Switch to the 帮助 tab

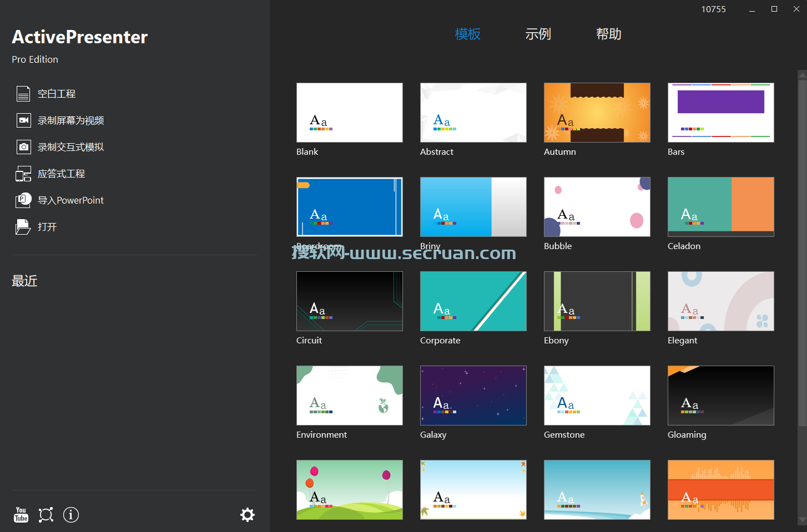(x=609, y=34)
